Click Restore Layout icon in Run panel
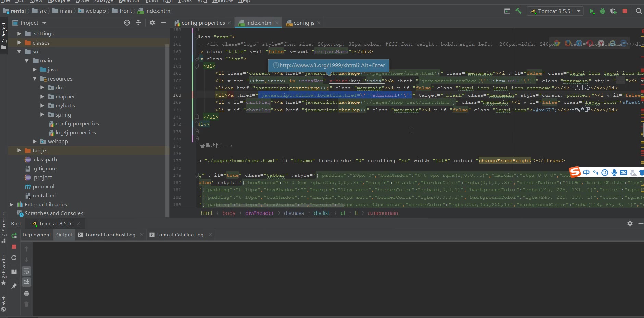Viewport: 644px width, 318px height. 14,272
